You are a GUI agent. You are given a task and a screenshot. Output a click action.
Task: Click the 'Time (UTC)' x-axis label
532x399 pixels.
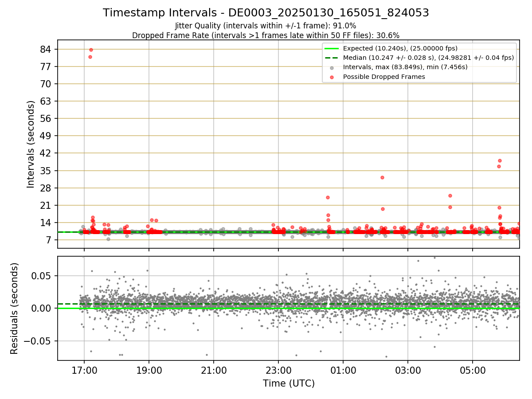[x=289, y=383]
